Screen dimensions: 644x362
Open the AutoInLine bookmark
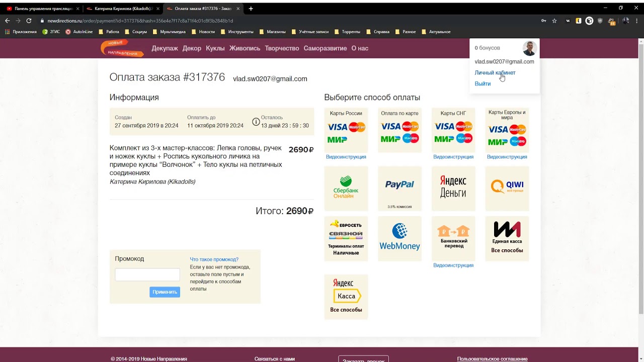79,32
